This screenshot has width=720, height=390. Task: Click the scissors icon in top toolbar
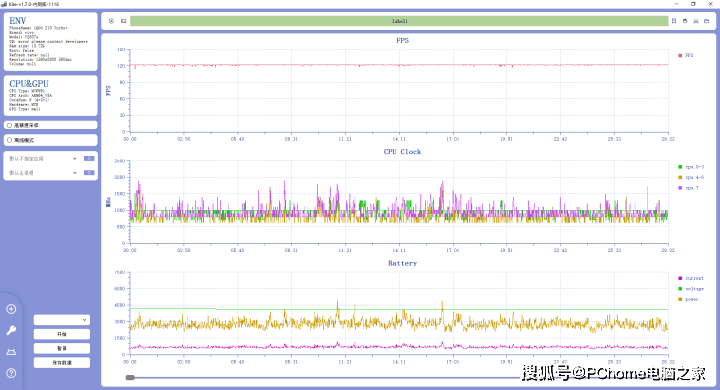696,21
